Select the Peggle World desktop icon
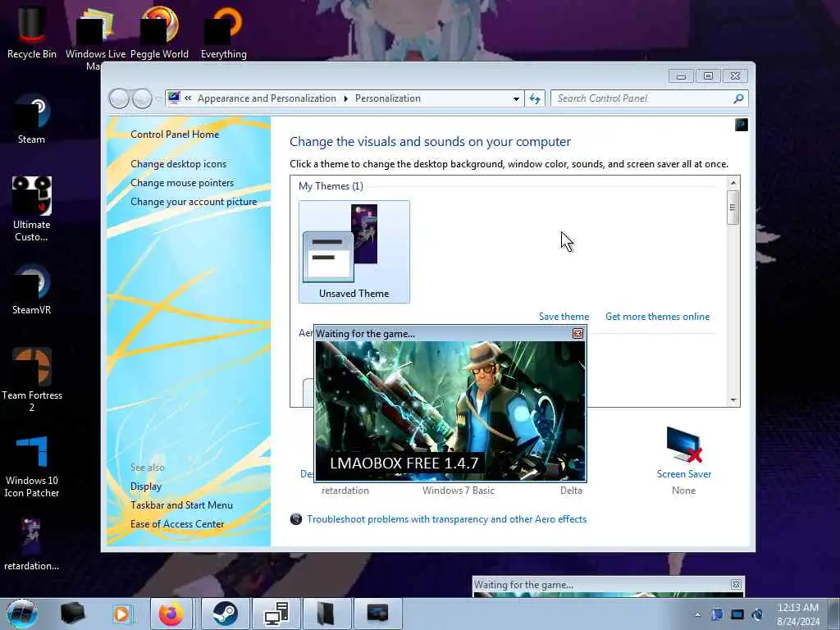840x630 pixels. 160,32
